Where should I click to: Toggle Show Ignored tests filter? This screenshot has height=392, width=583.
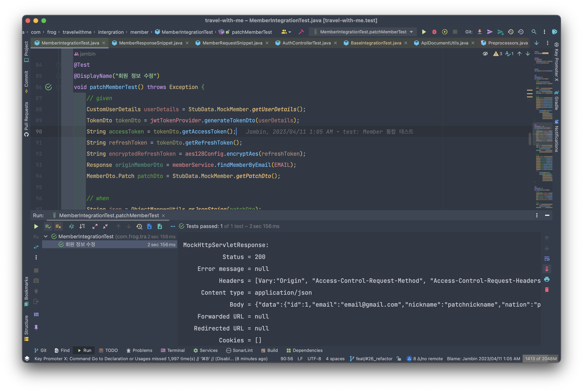[58, 226]
